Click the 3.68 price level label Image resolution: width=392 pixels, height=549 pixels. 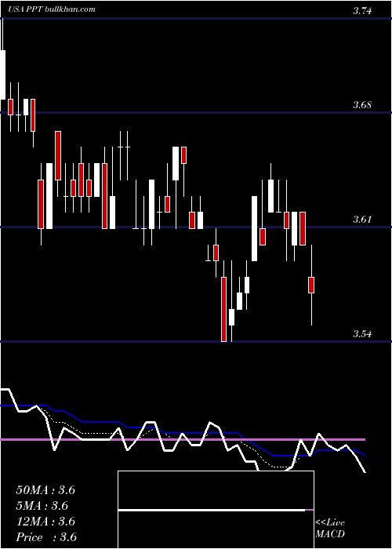click(362, 104)
